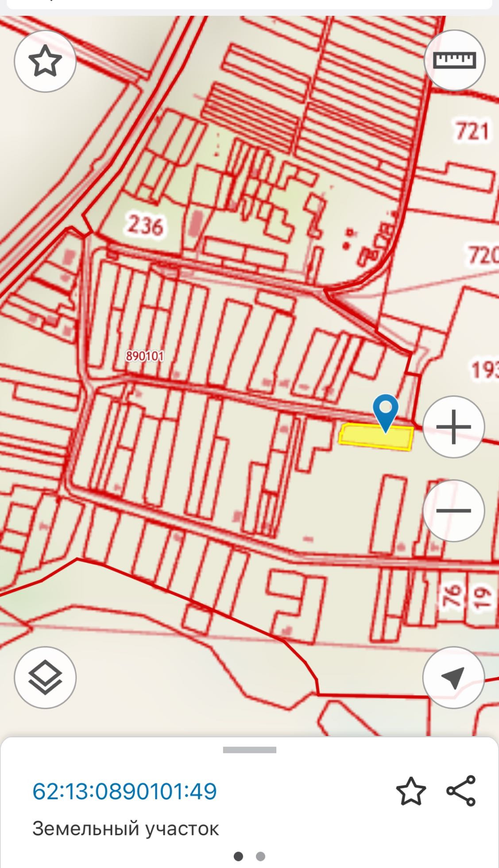Image resolution: width=499 pixels, height=868 pixels.
Task: Select parcel labeled 721 on map
Action: tap(472, 131)
